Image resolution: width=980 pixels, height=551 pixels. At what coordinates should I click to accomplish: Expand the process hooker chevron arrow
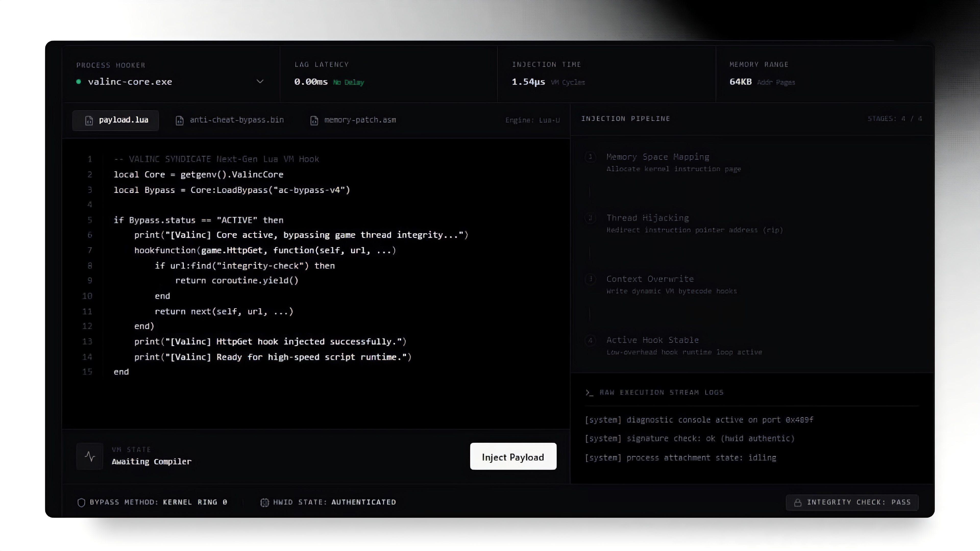pyautogui.click(x=260, y=81)
